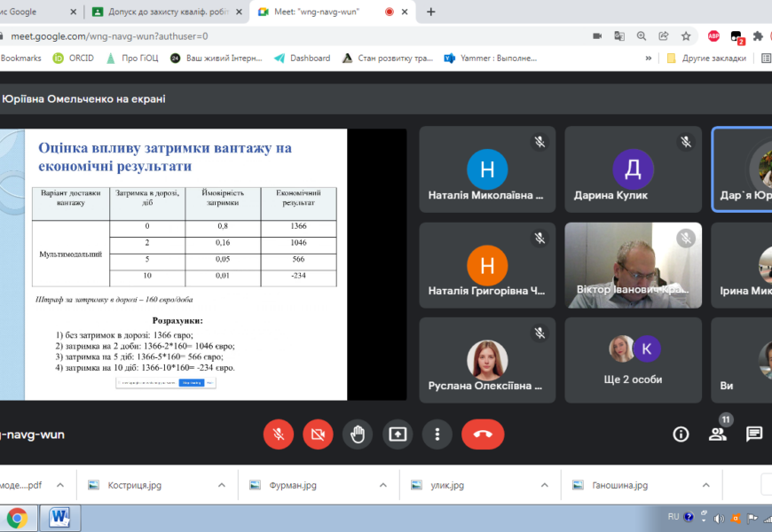Image resolution: width=772 pixels, height=532 pixels.
Task: Select Віктор Іванович's video tile
Action: [x=633, y=265]
